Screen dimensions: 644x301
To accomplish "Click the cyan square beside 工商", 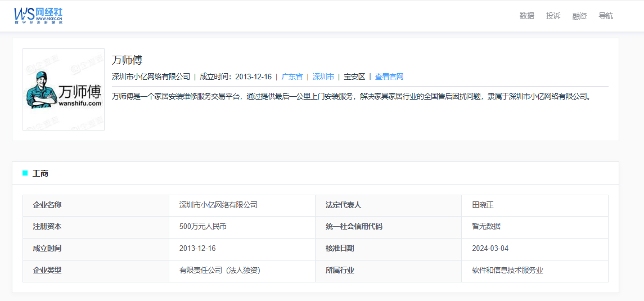I will [x=25, y=173].
